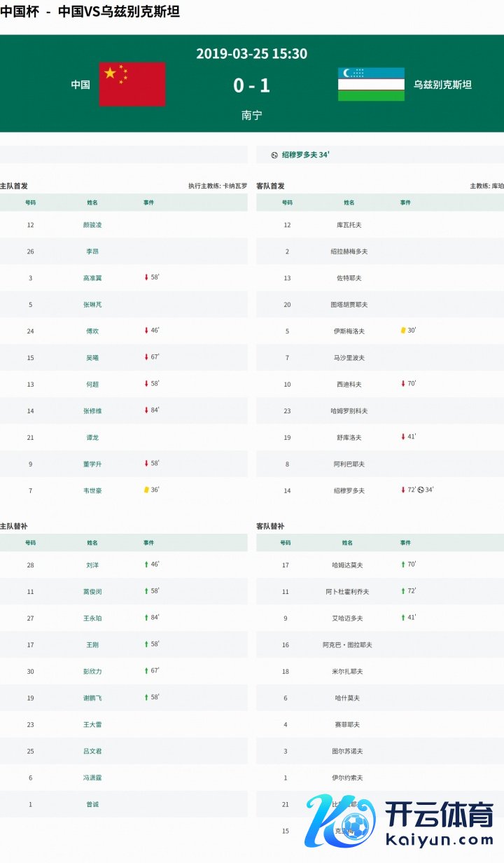The image size is (504, 863).
Task: Select substitute 王大雷's name link
Action: 92,724
